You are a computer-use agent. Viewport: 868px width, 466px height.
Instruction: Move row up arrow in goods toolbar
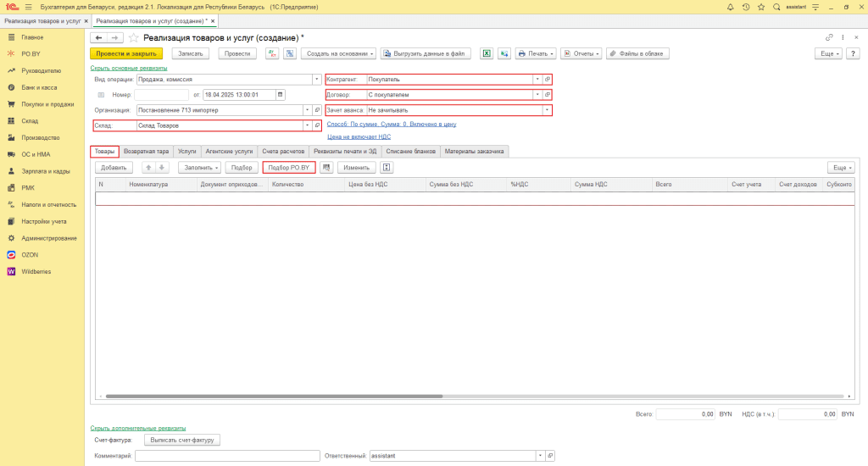(148, 168)
